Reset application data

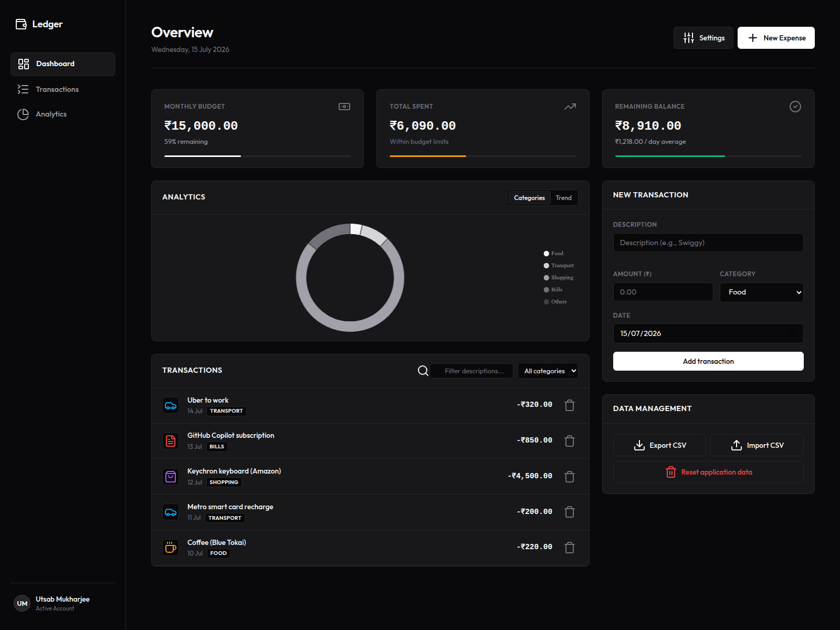(708, 472)
